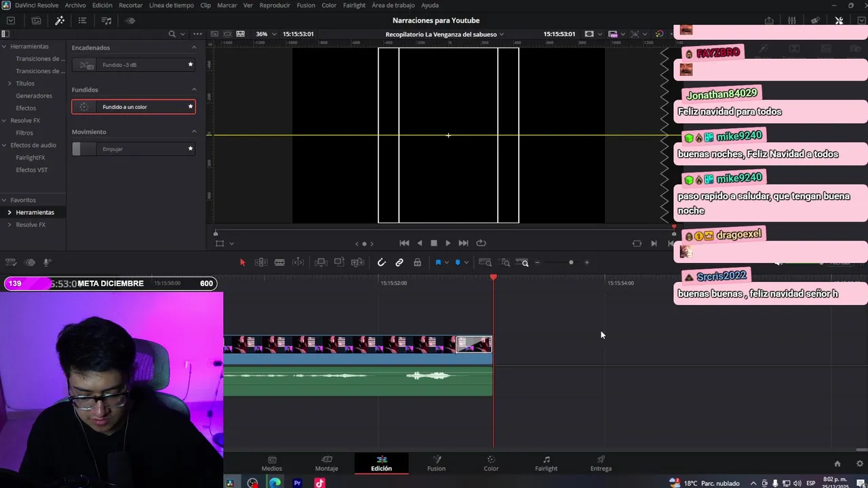The height and width of the screenshot is (488, 868).
Task: Click the Play button in the viewer
Action: point(448,243)
